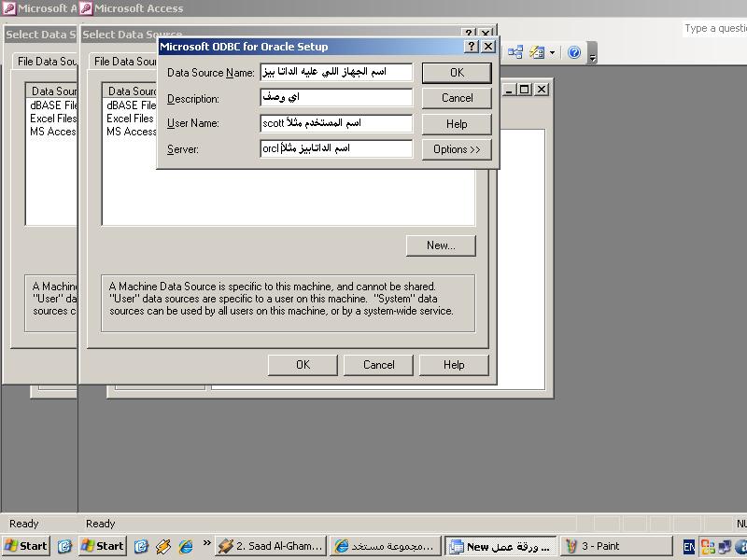Click the lightning bolt quick launch icon
747x560 pixels.
point(163,546)
